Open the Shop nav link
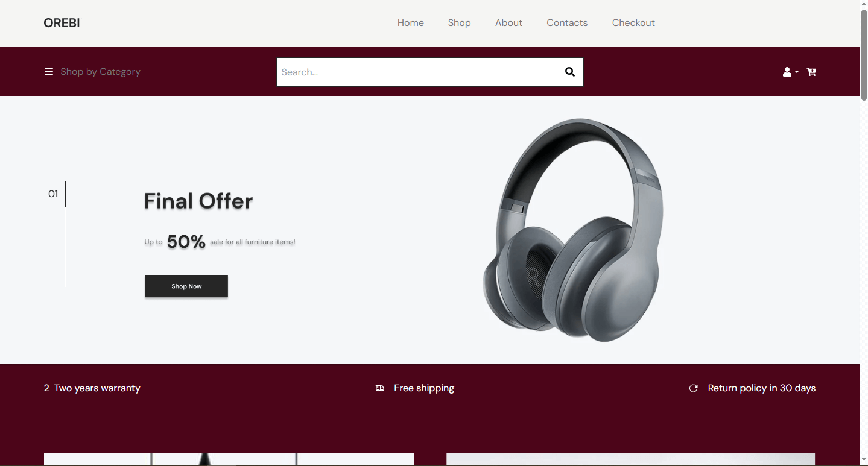This screenshot has height=466, width=868. click(459, 23)
